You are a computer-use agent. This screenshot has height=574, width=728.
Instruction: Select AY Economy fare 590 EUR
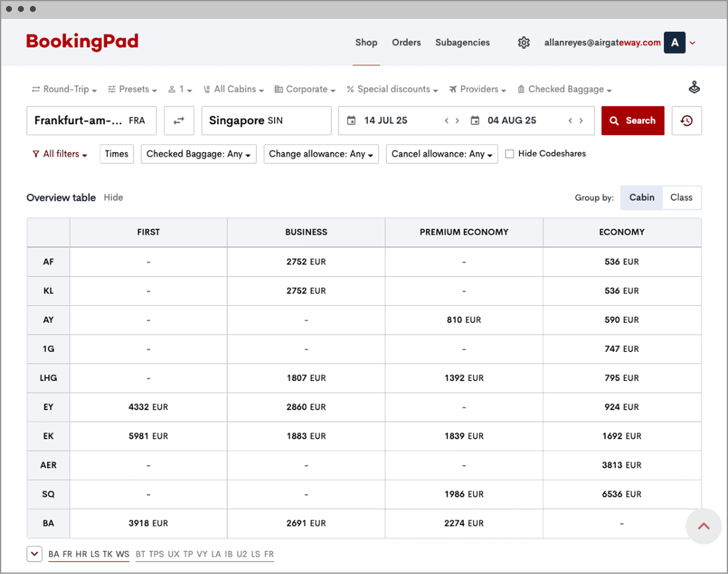(621, 320)
